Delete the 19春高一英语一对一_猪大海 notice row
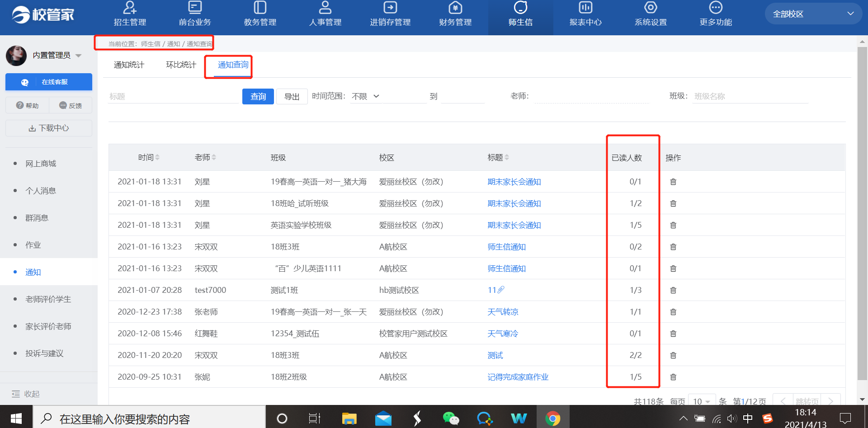 (x=673, y=182)
